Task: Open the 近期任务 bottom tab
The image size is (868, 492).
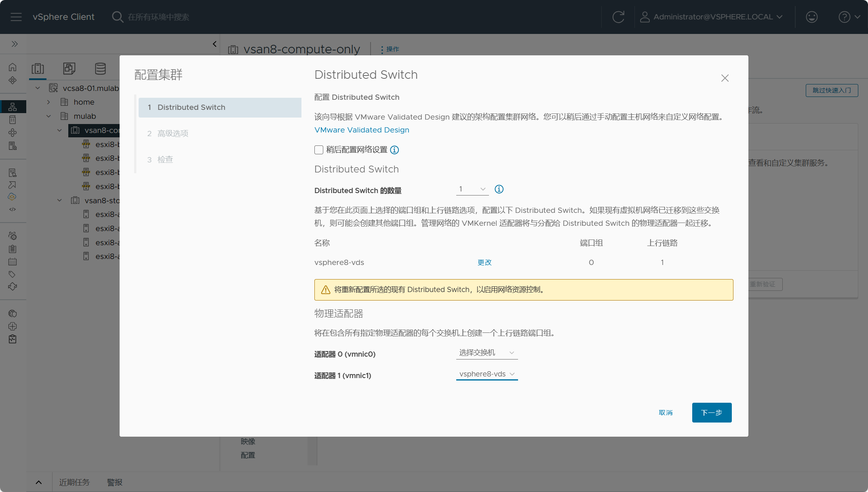Action: click(74, 482)
